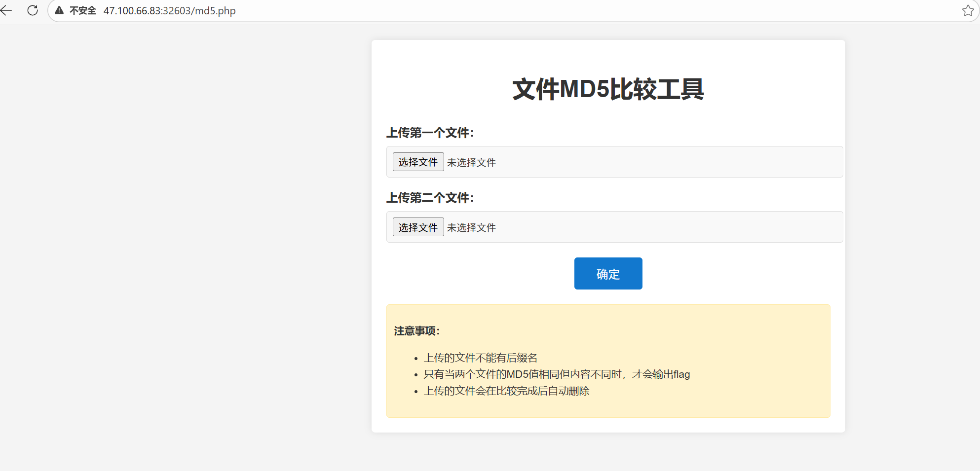Screen dimensions: 980x471
Task: Click the 上传第一个文件 label
Action: pyautogui.click(x=430, y=133)
